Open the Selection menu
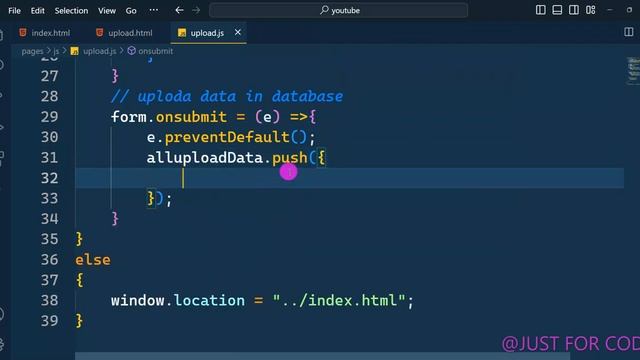Image resolution: width=640 pixels, height=360 pixels. pos(71,11)
